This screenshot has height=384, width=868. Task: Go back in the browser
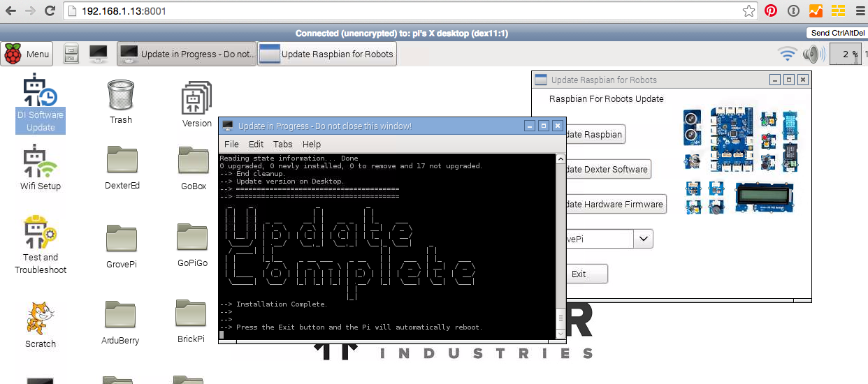coord(11,11)
